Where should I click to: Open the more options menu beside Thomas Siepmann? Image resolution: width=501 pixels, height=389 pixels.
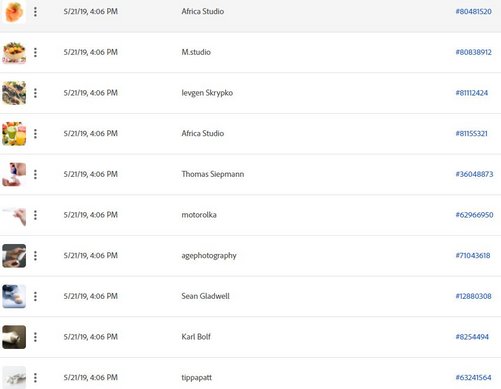[35, 174]
